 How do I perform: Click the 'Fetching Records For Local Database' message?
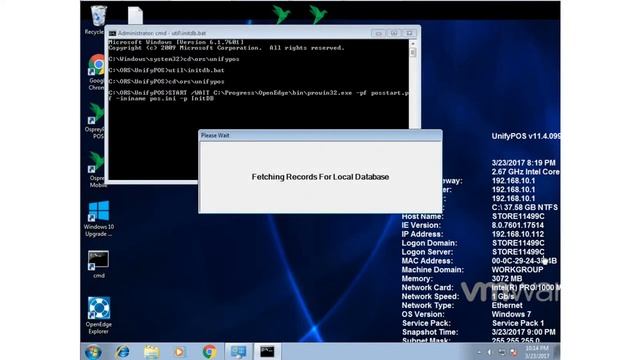[320, 177]
